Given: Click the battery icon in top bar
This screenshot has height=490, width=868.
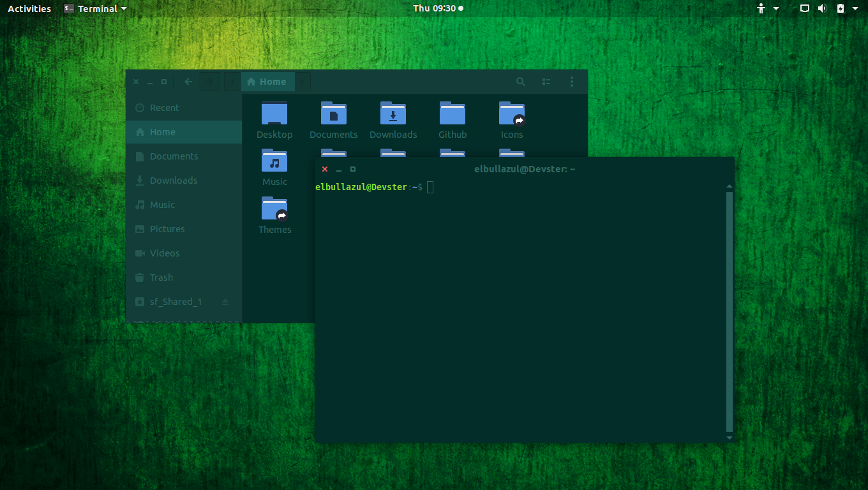Looking at the screenshot, I should pyautogui.click(x=841, y=8).
